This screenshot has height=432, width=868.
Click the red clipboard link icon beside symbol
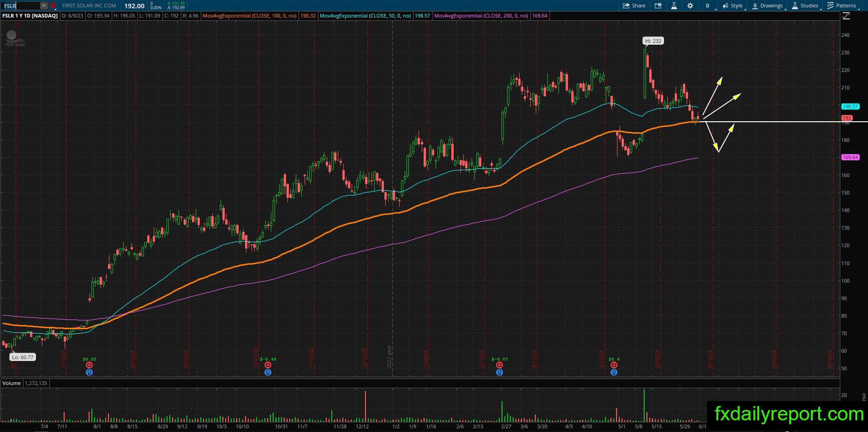[x=53, y=6]
